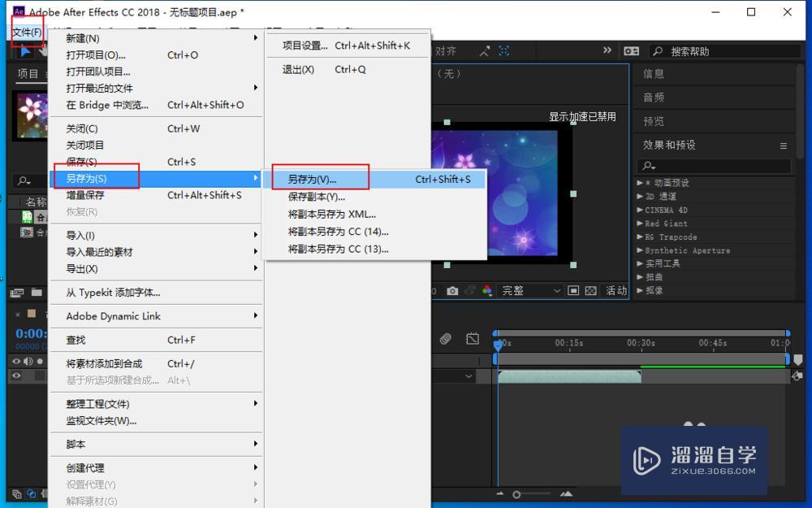Click the magnifier icon in the project search

coord(24,181)
